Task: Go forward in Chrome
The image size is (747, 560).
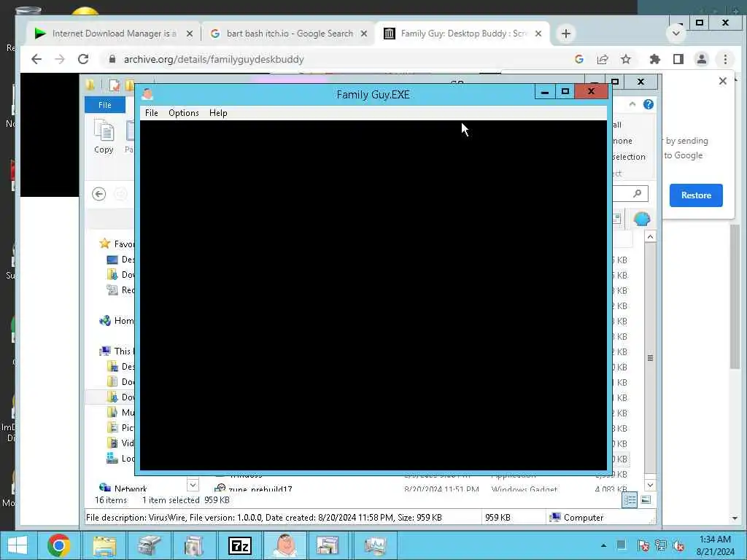Action: [x=60, y=59]
